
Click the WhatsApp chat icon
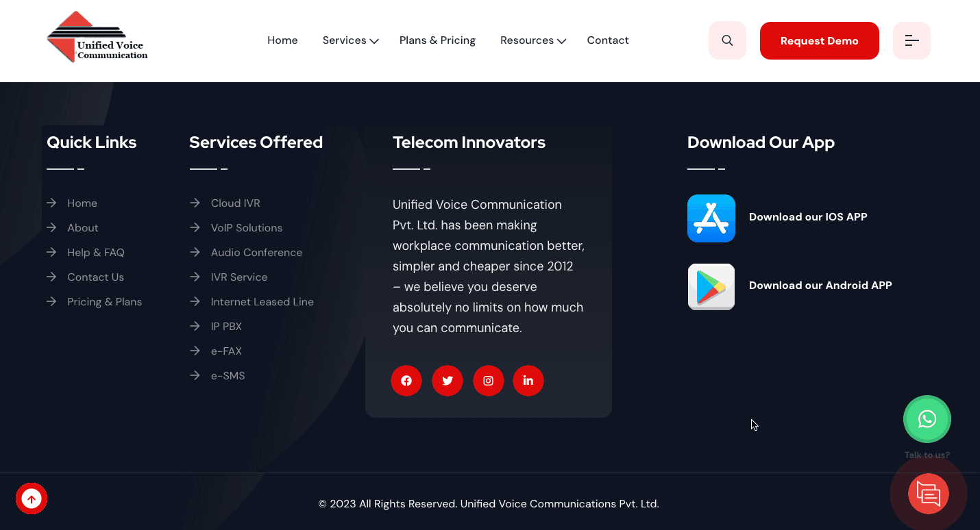[927, 419]
